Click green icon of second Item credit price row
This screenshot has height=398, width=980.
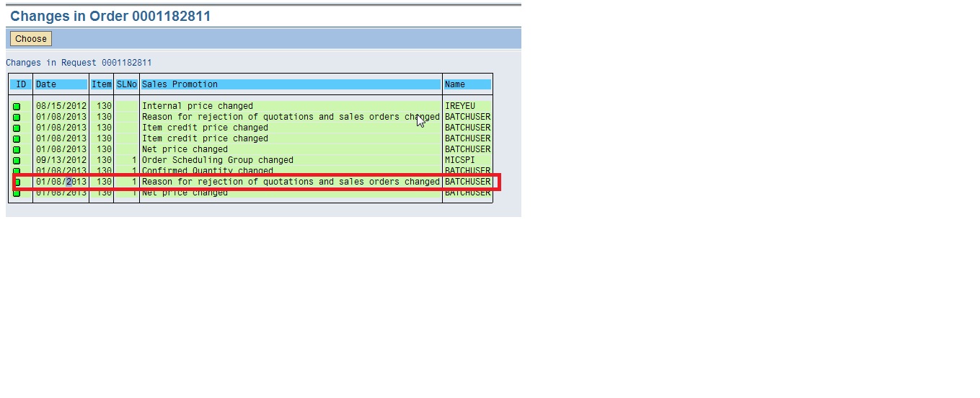pyautogui.click(x=17, y=139)
